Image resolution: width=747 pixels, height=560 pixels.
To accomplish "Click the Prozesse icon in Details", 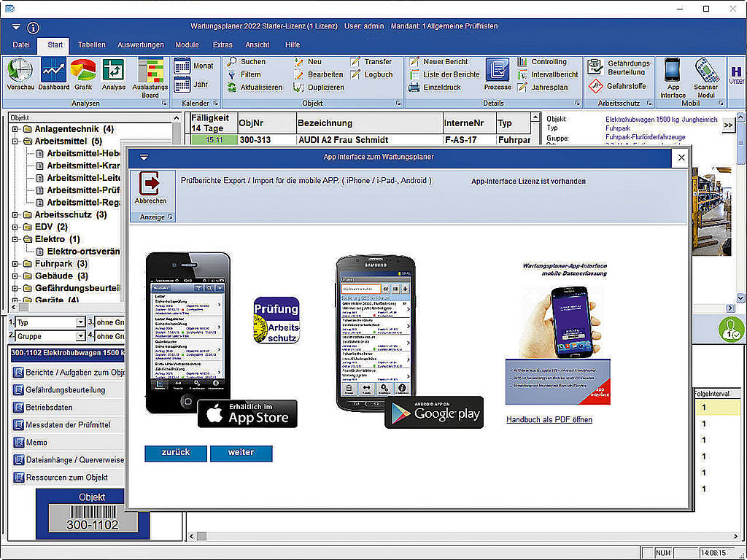I will click(x=498, y=74).
